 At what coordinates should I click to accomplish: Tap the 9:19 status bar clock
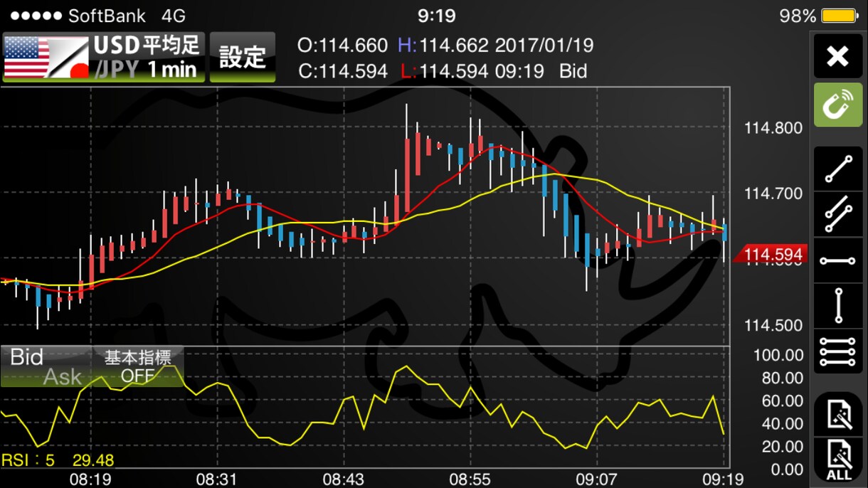(x=436, y=16)
